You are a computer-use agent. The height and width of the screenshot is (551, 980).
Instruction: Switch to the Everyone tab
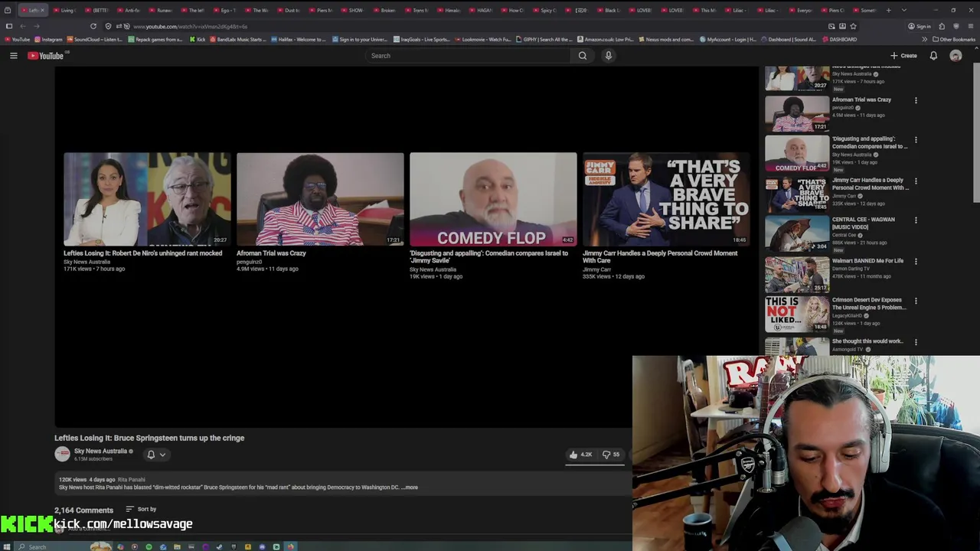click(x=802, y=10)
